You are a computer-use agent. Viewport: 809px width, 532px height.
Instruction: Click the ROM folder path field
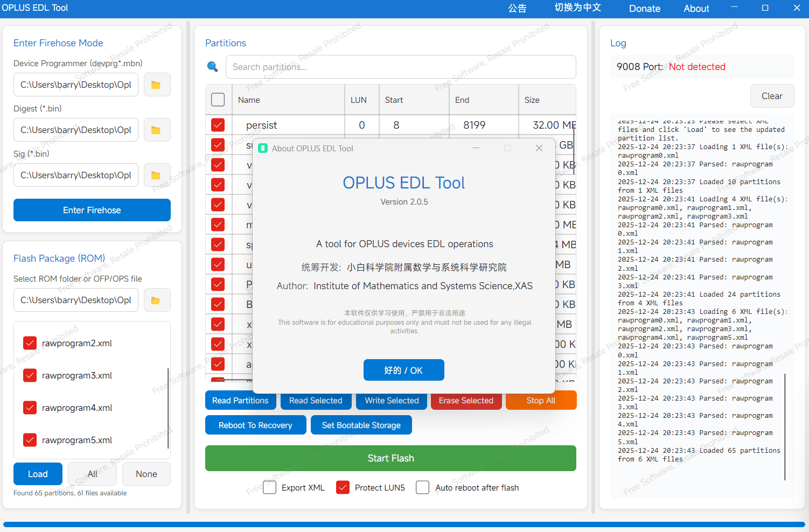tap(76, 300)
